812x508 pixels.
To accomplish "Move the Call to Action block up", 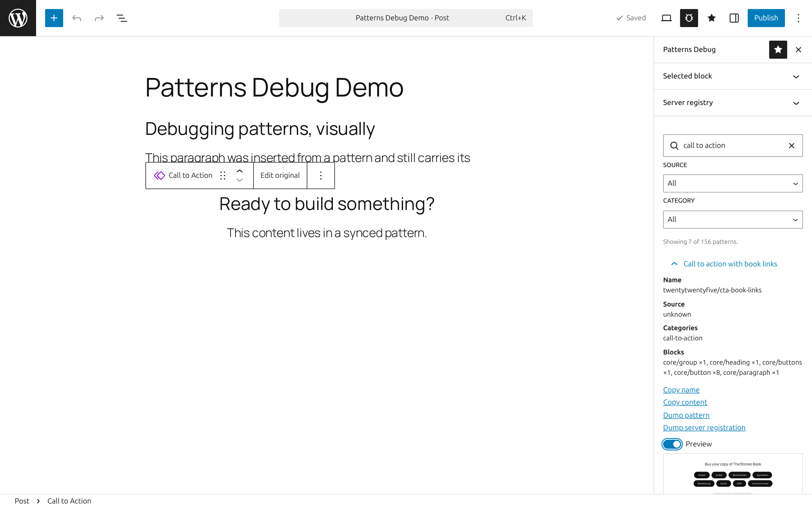I will 240,171.
